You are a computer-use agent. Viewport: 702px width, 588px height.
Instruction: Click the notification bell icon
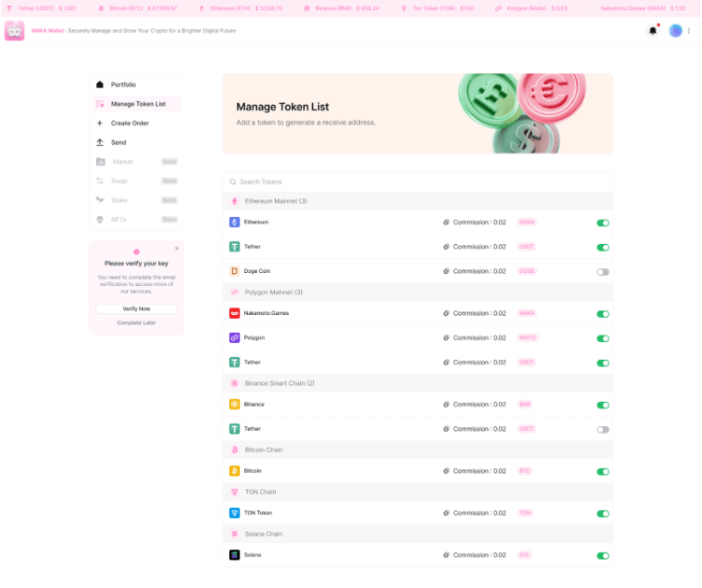(652, 31)
